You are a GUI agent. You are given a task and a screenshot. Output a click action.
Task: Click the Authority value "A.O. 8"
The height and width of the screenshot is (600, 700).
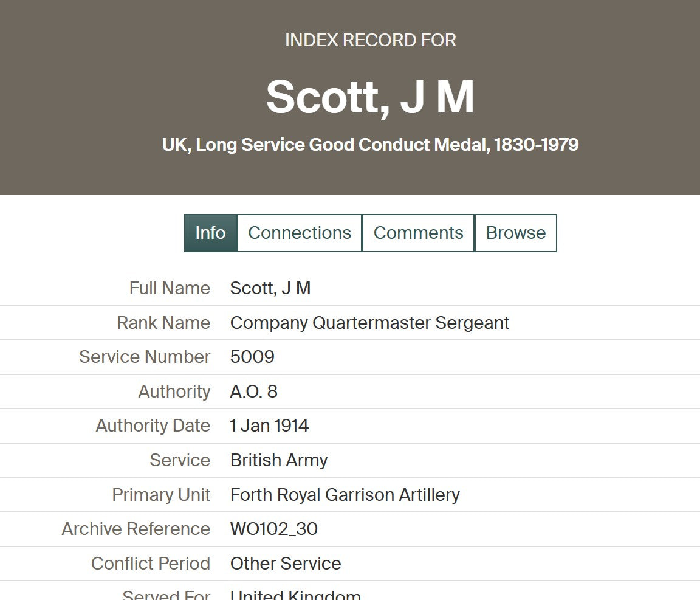pyautogui.click(x=254, y=391)
